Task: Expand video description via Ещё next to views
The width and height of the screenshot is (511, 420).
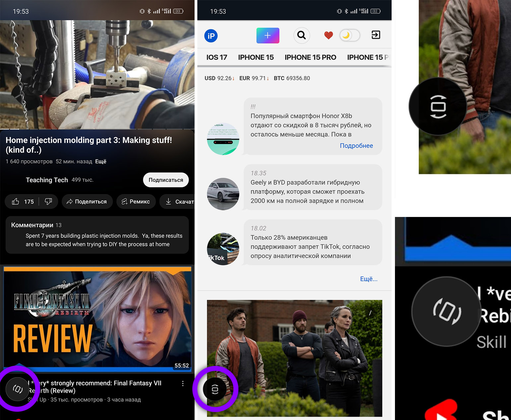Action: point(101,162)
